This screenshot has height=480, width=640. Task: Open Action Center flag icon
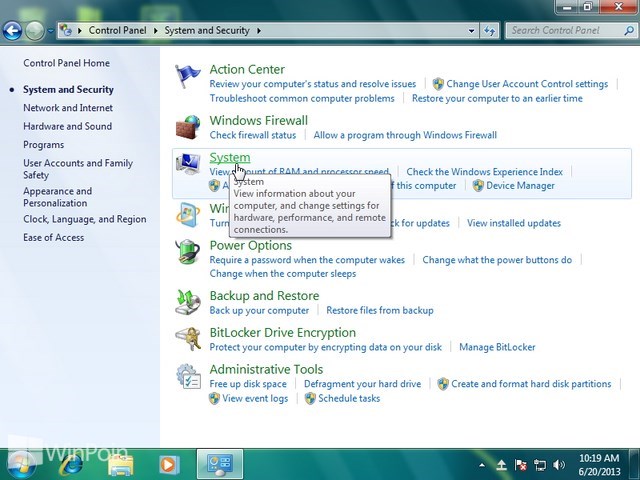[187, 76]
